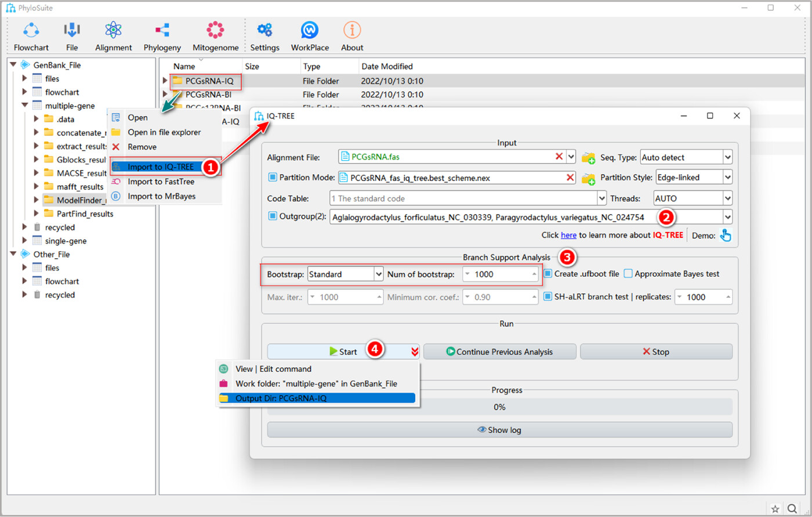Viewport: 812px width, 517px height.
Task: Click the Stop button
Action: click(656, 352)
